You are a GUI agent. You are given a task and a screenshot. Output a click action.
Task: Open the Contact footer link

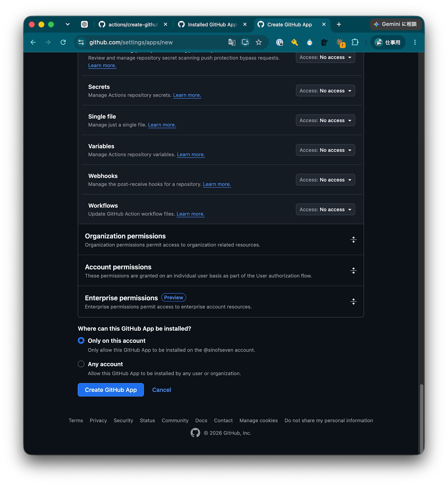pos(223,420)
